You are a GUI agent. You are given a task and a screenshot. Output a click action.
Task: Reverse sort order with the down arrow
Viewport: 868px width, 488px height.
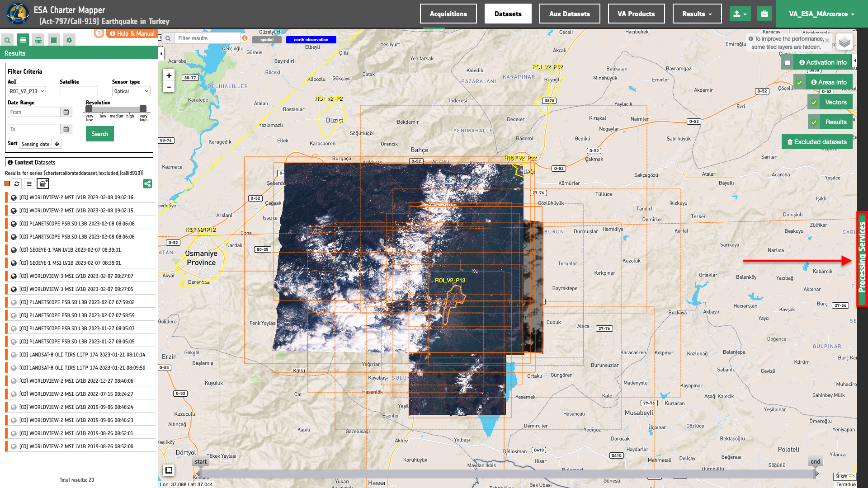pyautogui.click(x=57, y=144)
